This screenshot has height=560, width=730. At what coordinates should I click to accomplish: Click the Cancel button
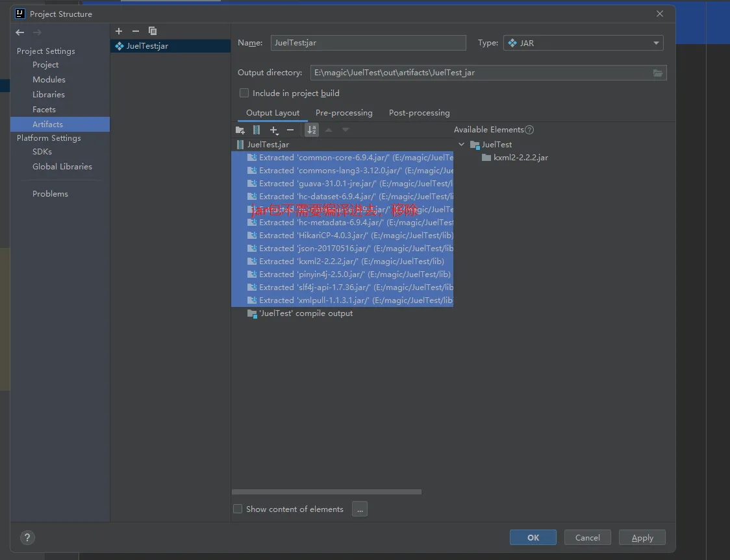(587, 537)
